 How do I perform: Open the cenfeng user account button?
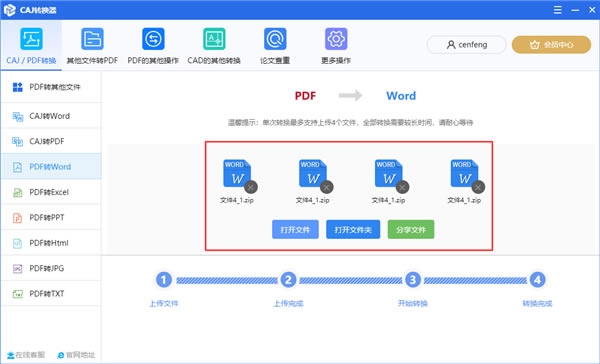[466, 45]
